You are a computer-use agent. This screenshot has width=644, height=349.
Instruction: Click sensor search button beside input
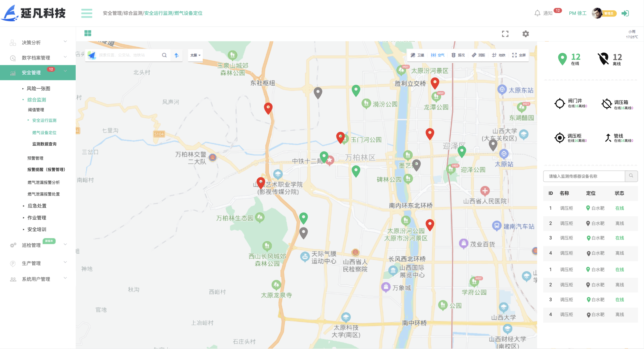[631, 176]
